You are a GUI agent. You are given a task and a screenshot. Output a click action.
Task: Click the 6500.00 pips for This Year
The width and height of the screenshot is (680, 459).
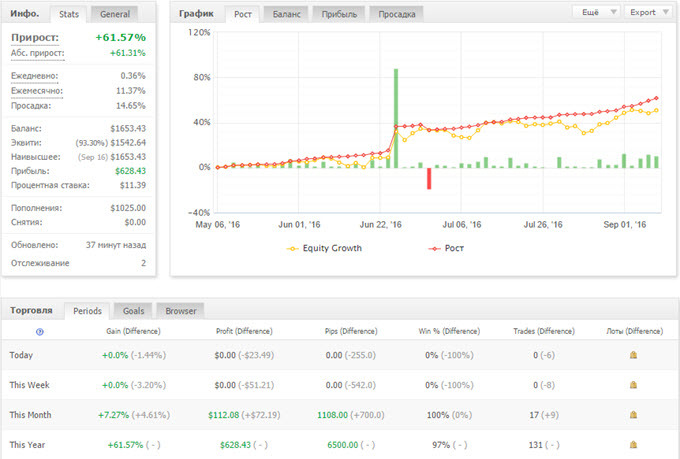tap(343, 445)
